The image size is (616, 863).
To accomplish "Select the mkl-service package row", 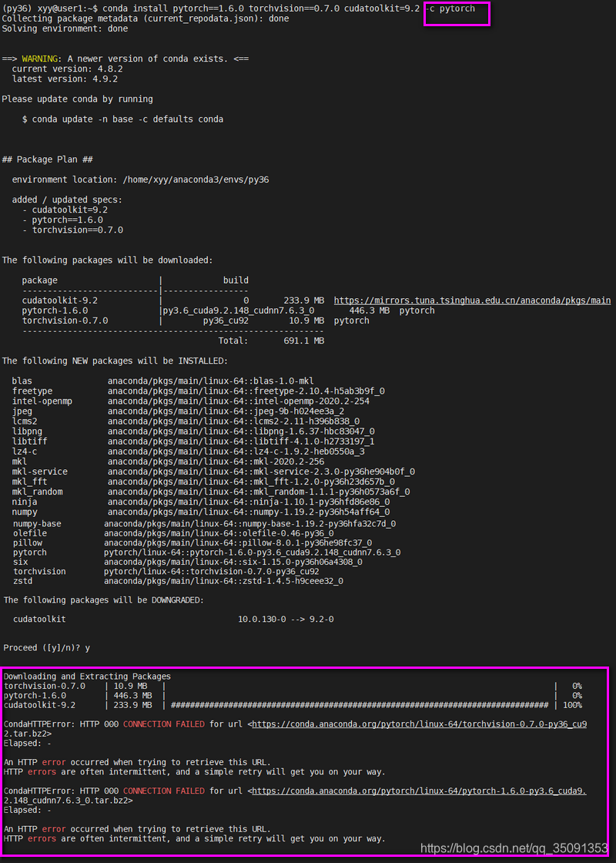I will [x=213, y=471].
